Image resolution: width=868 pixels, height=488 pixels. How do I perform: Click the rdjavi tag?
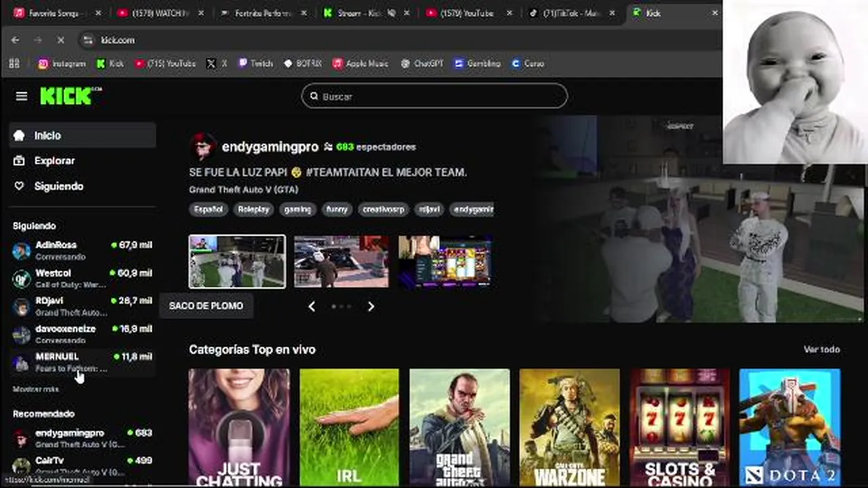[429, 209]
